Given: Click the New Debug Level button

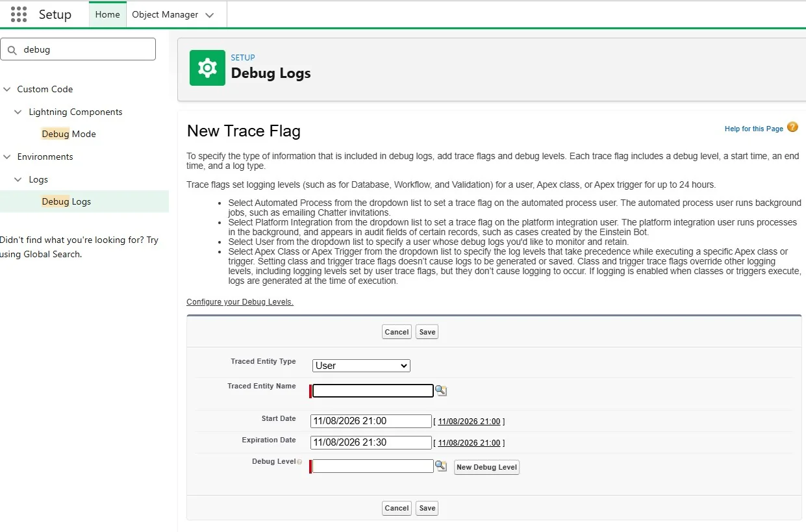Looking at the screenshot, I should [x=486, y=467].
